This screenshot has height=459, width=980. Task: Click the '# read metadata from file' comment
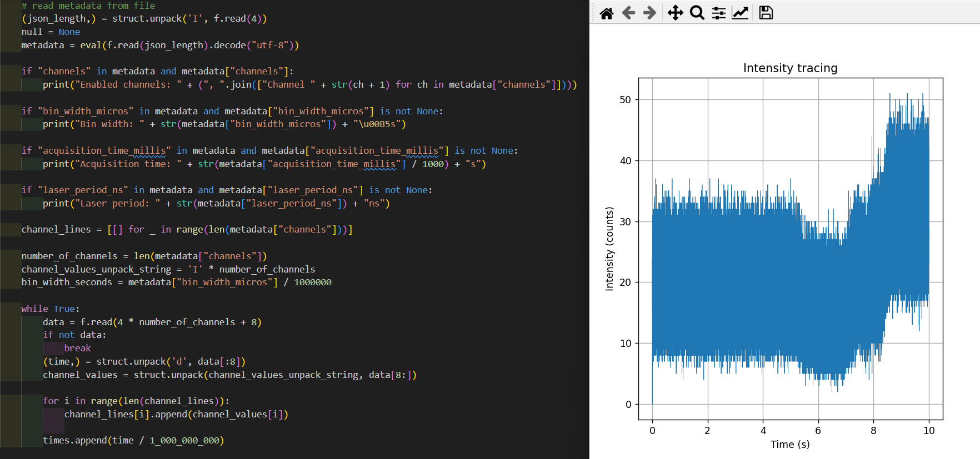(88, 6)
